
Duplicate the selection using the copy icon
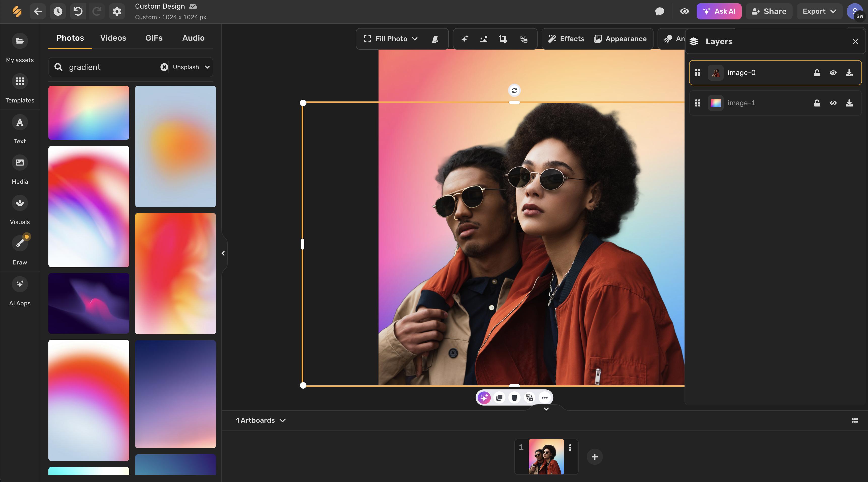(499, 397)
